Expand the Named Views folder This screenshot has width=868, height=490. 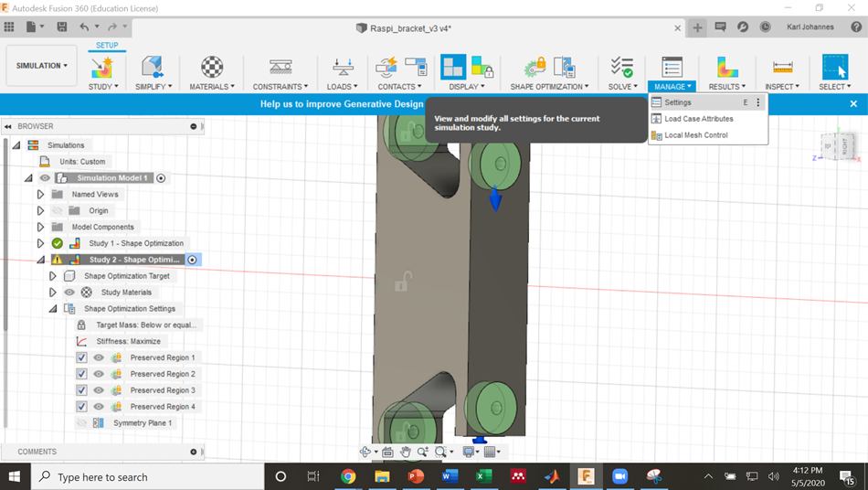tap(40, 195)
